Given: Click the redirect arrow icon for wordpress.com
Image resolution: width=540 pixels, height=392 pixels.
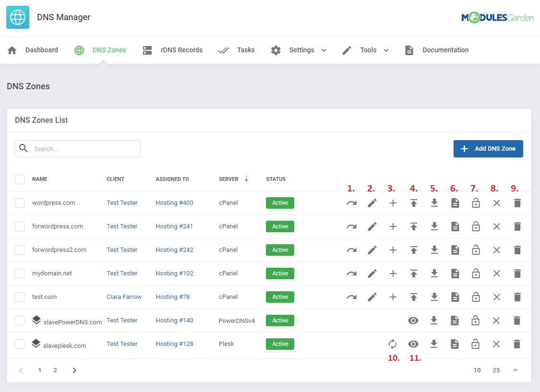Looking at the screenshot, I should [x=351, y=203].
